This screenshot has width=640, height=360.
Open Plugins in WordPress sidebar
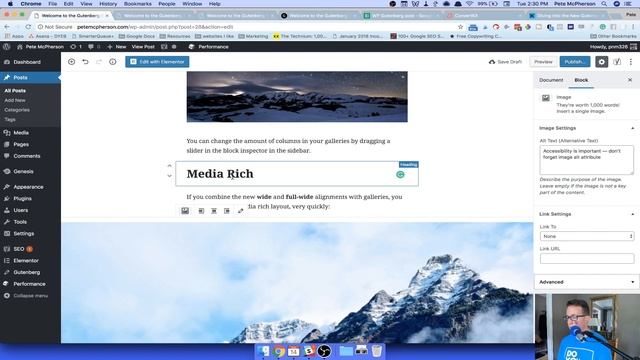click(22, 199)
